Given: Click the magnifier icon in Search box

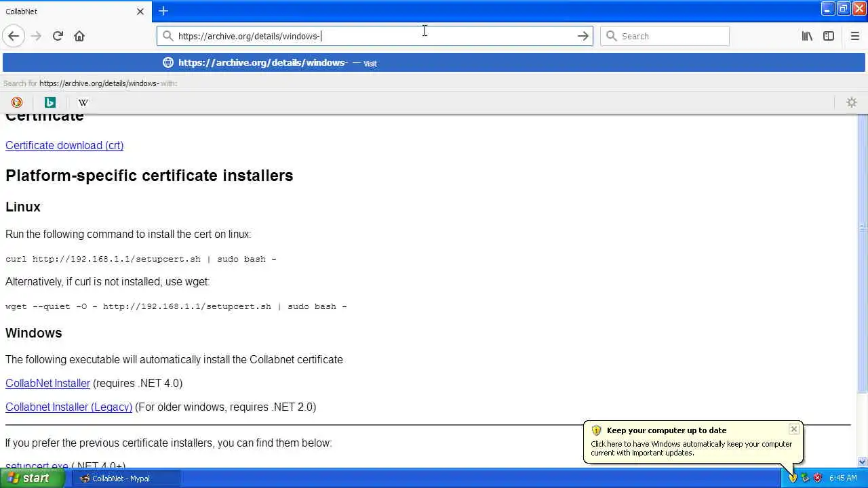Looking at the screenshot, I should pos(611,36).
